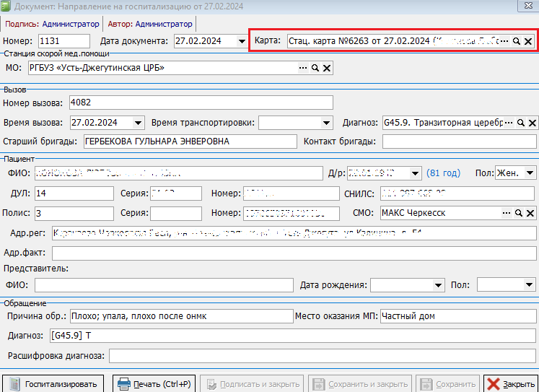Expand the Время транспортировки dropdown

coord(326,123)
